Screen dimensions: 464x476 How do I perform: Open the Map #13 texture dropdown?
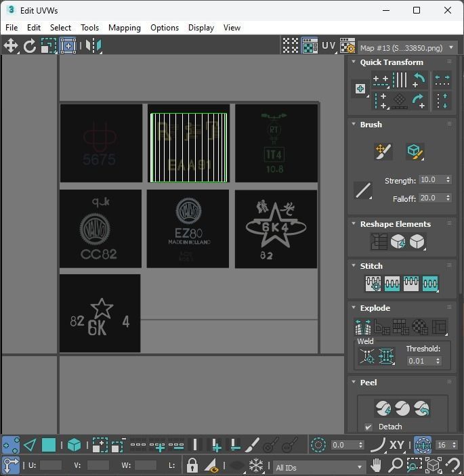pyautogui.click(x=407, y=48)
